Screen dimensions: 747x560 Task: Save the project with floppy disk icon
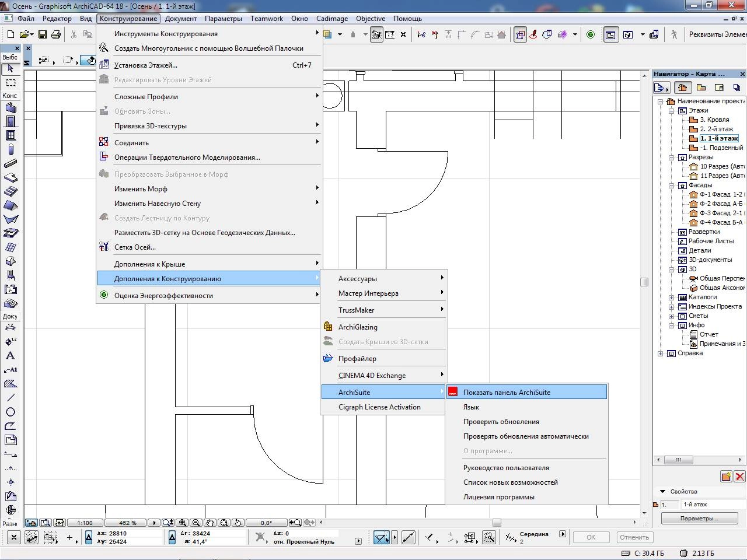coord(43,35)
